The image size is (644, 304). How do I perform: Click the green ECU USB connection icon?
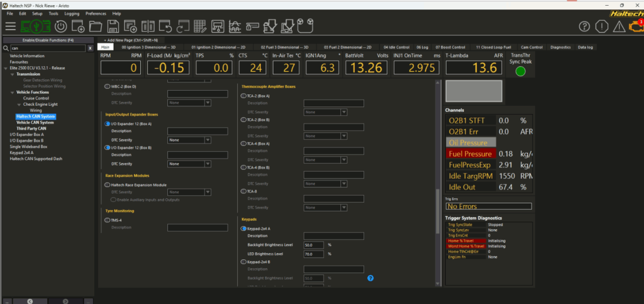(x=36, y=26)
